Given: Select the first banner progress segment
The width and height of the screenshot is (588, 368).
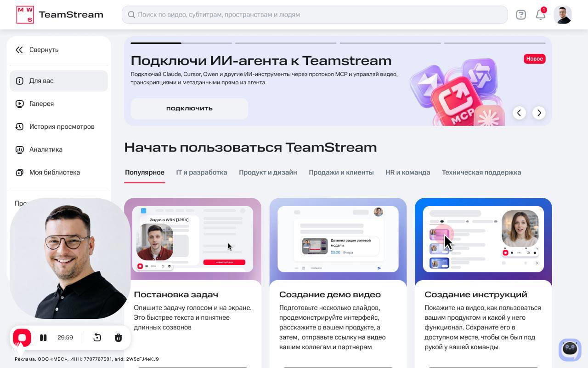Looking at the screenshot, I should 181,43.
